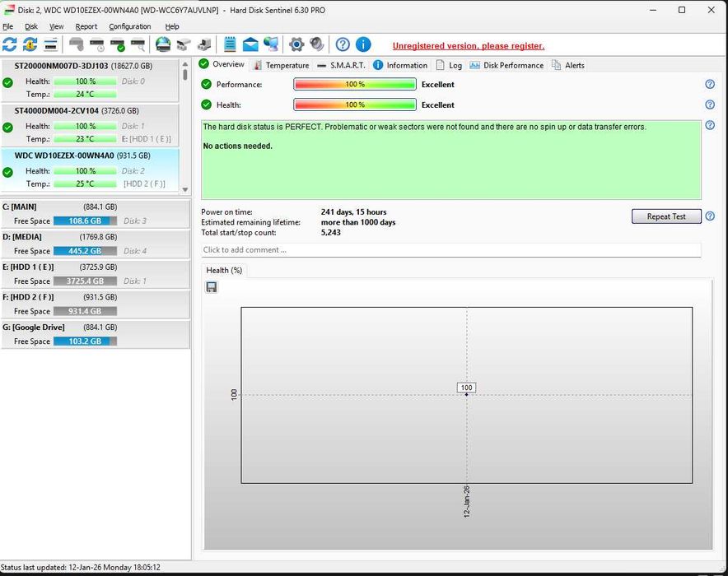Click the grey drives toolbar icon after the globe

point(184,44)
